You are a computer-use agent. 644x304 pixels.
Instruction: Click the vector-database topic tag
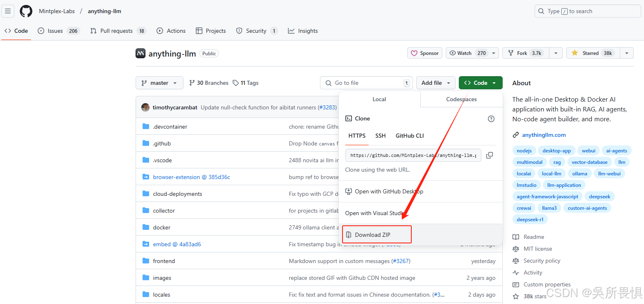590,162
